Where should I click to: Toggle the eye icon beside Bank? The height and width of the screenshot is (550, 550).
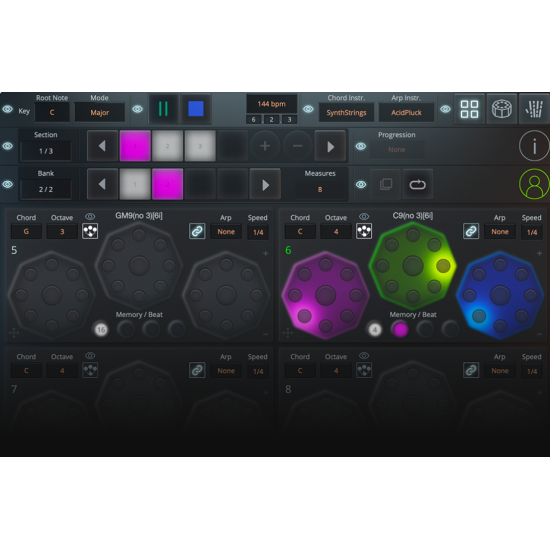[8, 185]
